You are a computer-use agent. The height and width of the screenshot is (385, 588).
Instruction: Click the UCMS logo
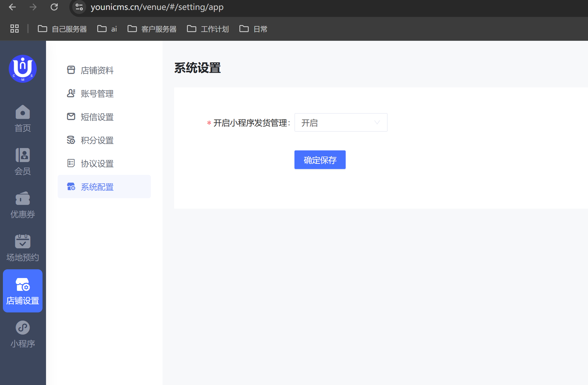coord(23,69)
